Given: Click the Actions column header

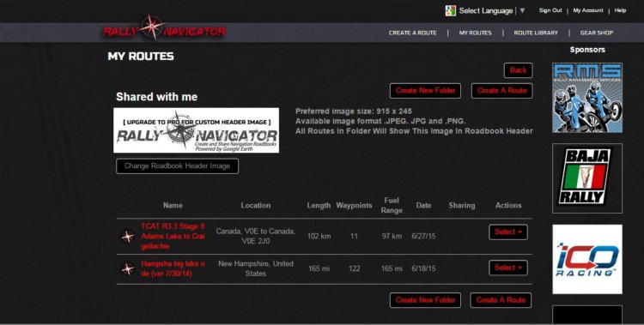Looking at the screenshot, I should (508, 205).
